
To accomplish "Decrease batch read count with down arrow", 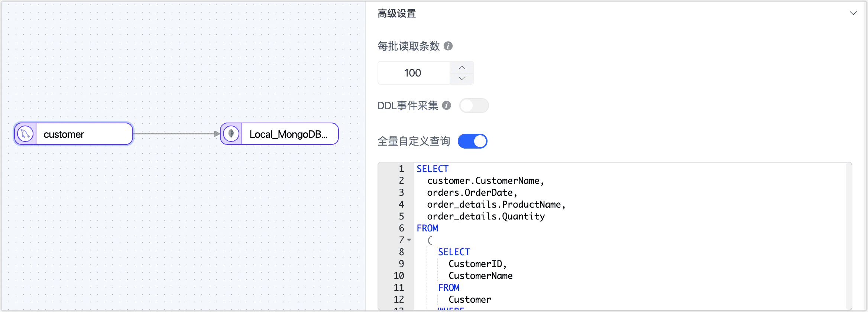I will click(x=462, y=78).
